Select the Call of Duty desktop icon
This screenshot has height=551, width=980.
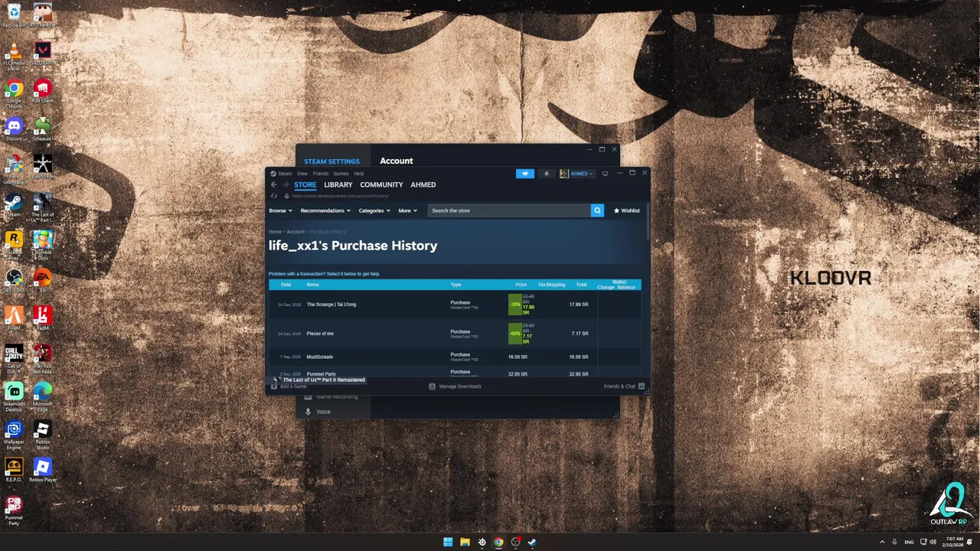[14, 360]
